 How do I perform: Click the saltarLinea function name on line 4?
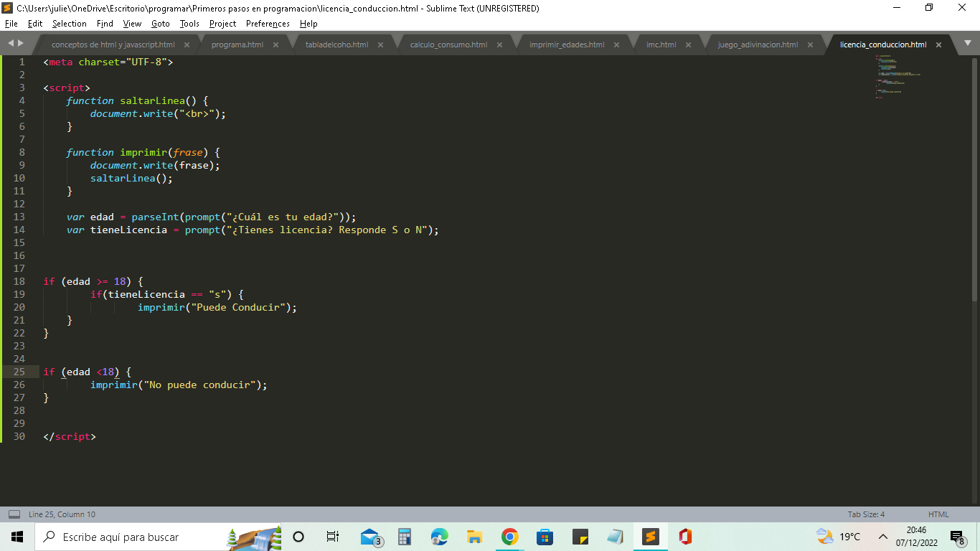(x=152, y=100)
